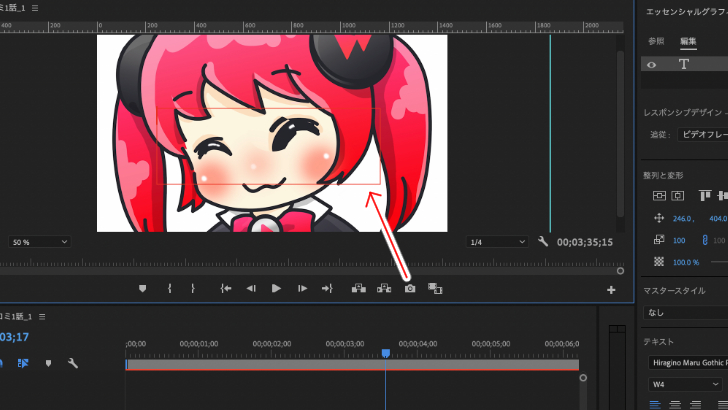Image resolution: width=728 pixels, height=410 pixels.
Task: Click the timecode 00;03;35;15 in the monitor
Action: pyautogui.click(x=585, y=242)
